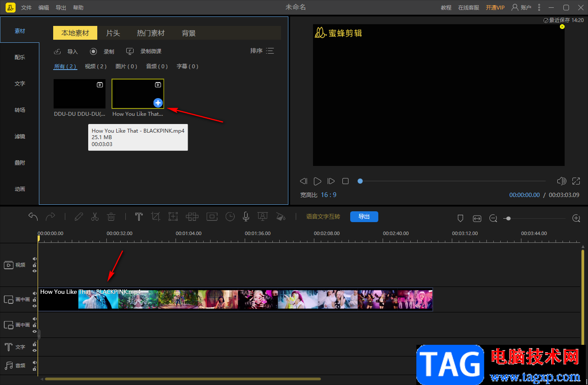
Task: Undo the last edit
Action: pos(33,216)
